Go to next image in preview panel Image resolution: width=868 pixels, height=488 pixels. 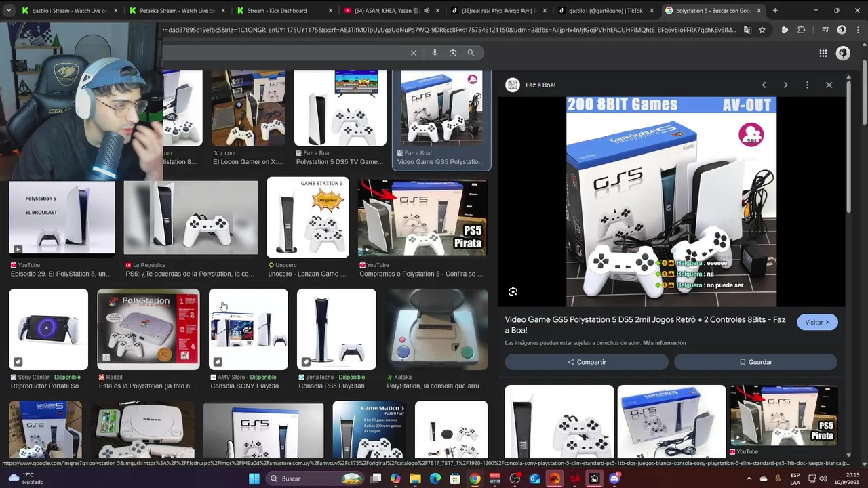(785, 85)
